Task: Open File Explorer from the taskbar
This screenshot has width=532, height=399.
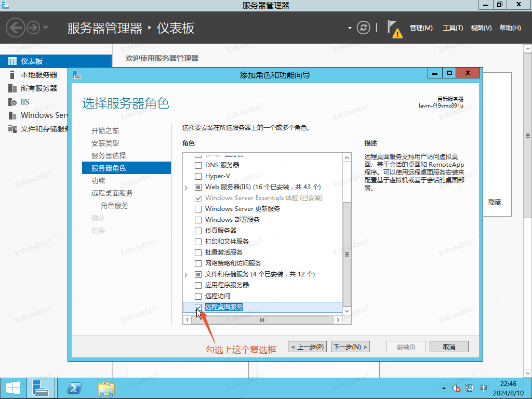Action: (x=107, y=388)
